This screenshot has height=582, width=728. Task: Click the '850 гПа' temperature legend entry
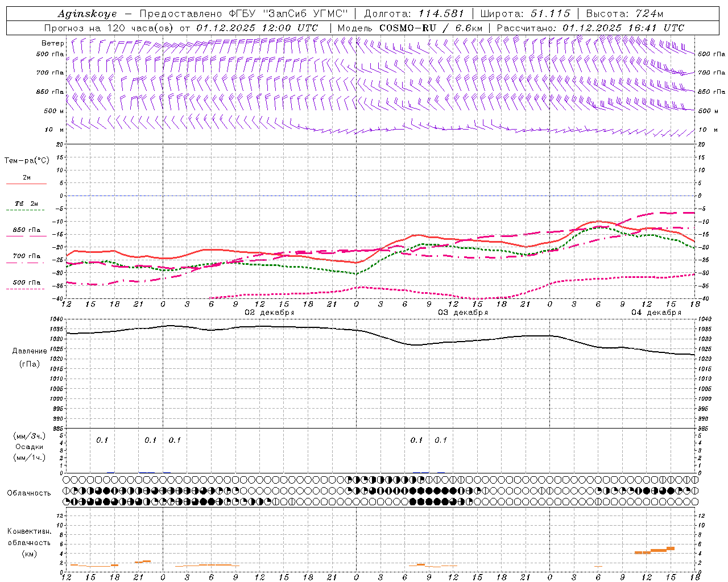pos(27,230)
